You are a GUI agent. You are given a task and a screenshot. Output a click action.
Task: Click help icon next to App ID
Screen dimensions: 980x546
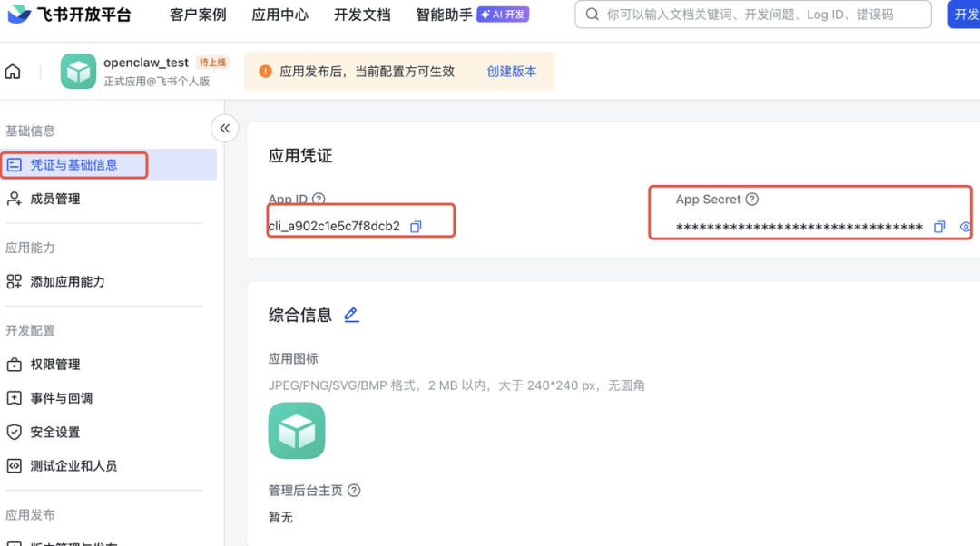[318, 200]
